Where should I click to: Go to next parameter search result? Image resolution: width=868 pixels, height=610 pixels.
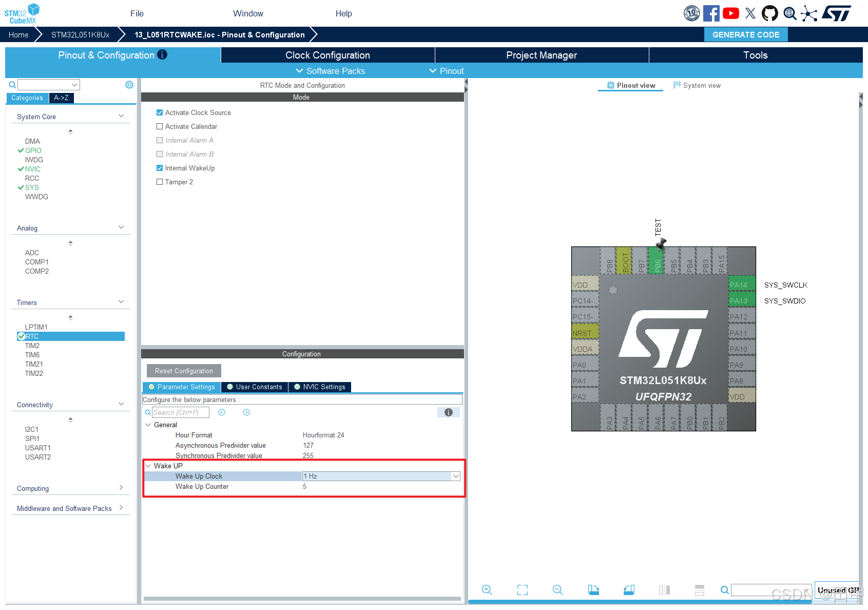246,412
